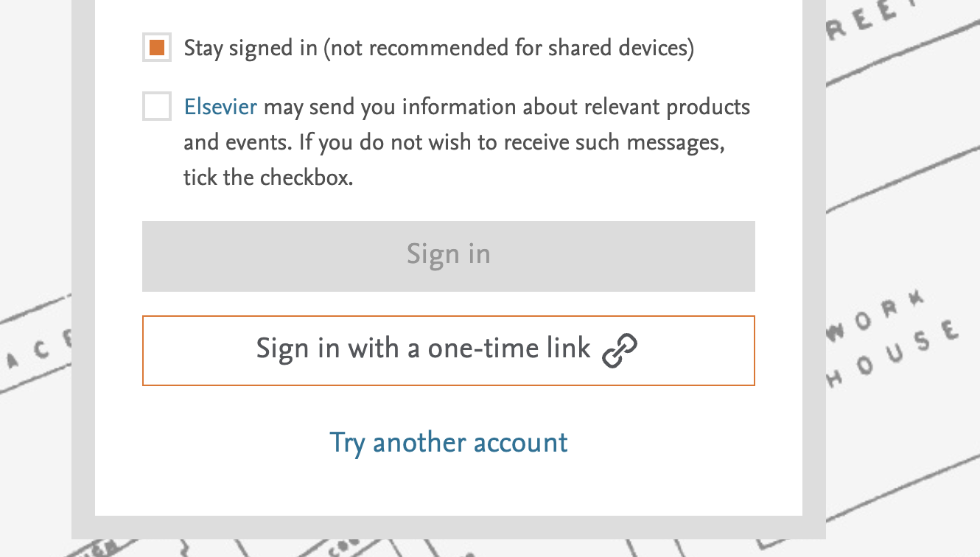
Task: Click the outlined one-time link button
Action: click(448, 349)
